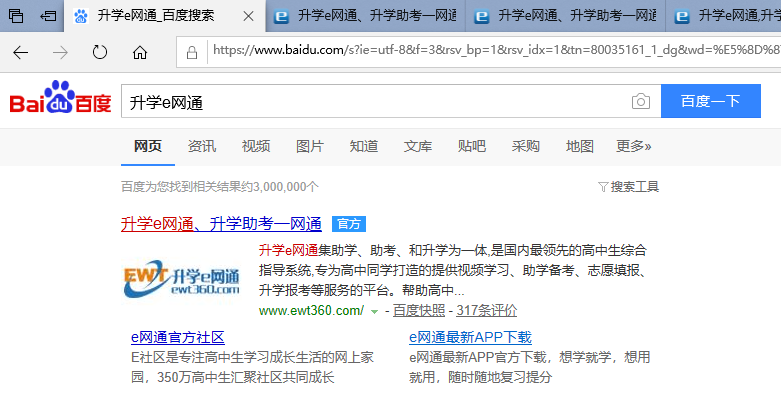The height and width of the screenshot is (406, 782).
Task: Open the browser home page
Action: click(140, 52)
